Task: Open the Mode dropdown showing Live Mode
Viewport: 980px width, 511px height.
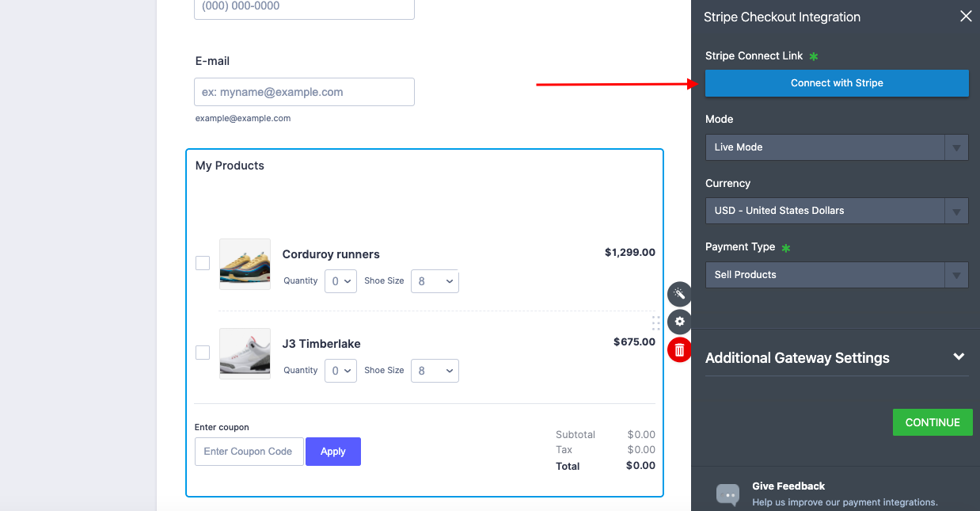Action: pyautogui.click(x=837, y=147)
